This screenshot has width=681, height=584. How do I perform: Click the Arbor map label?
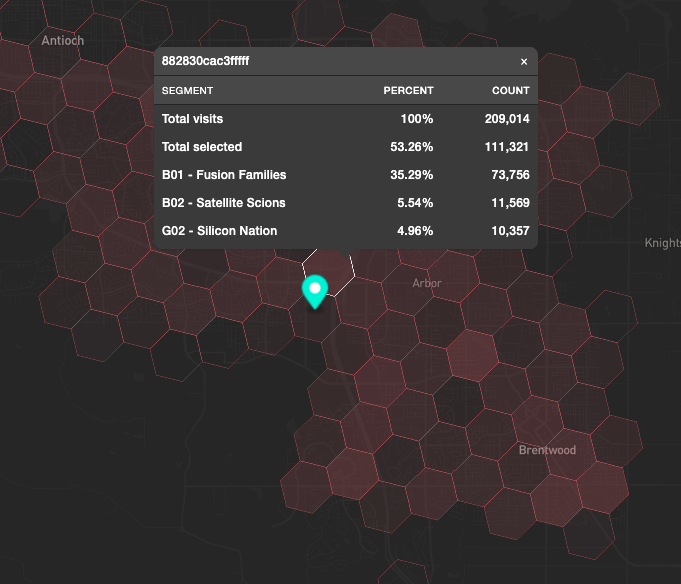[x=427, y=283]
